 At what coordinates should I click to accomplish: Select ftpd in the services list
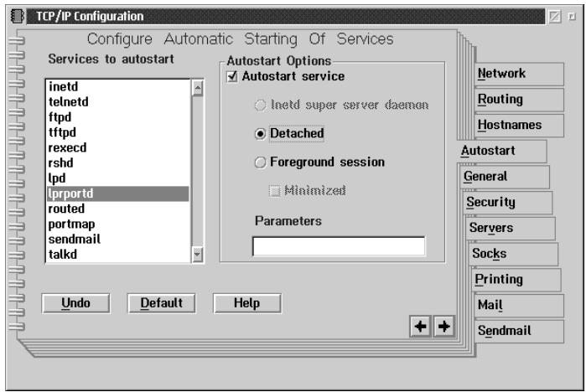click(x=117, y=117)
